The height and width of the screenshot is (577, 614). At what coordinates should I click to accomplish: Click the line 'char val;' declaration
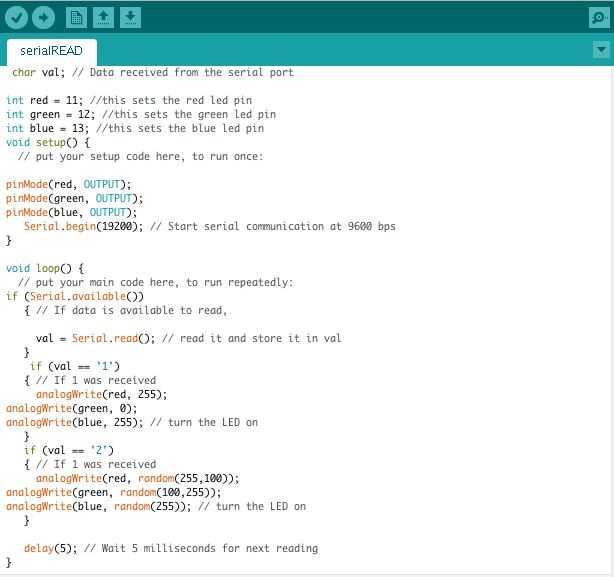[x=38, y=72]
